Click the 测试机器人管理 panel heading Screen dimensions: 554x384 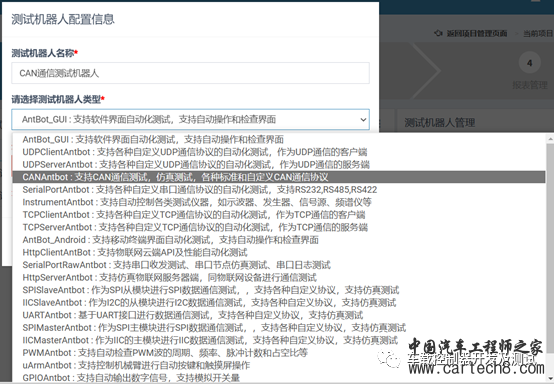point(440,123)
